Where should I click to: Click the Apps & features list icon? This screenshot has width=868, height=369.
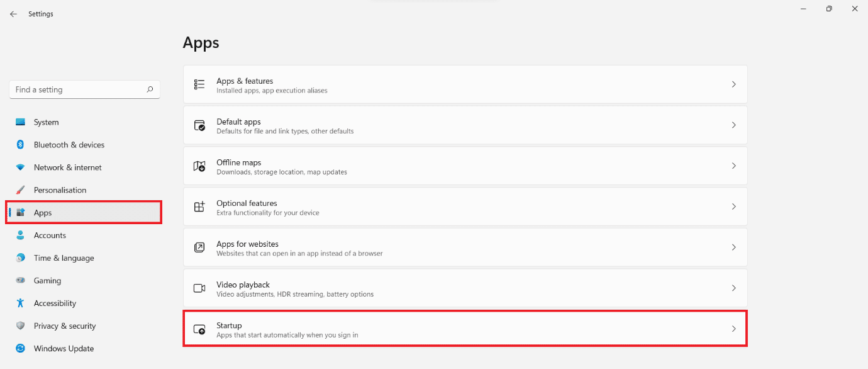[x=199, y=84]
